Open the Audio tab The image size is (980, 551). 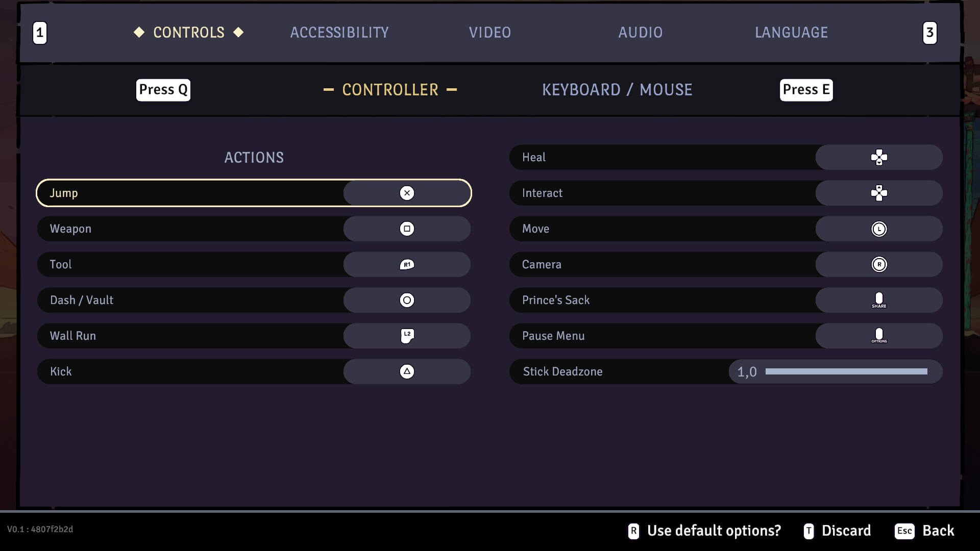(x=640, y=33)
